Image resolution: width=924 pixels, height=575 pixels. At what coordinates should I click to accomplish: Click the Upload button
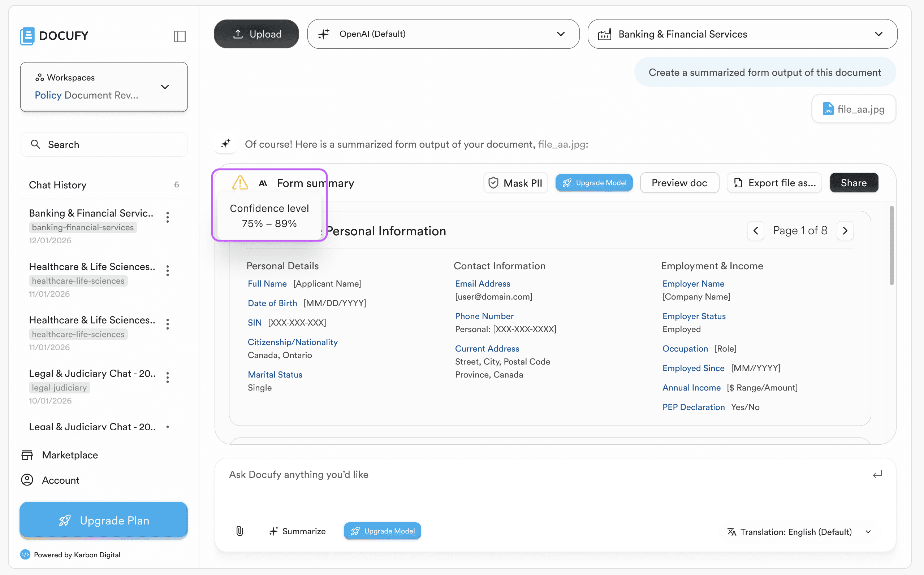pos(256,34)
